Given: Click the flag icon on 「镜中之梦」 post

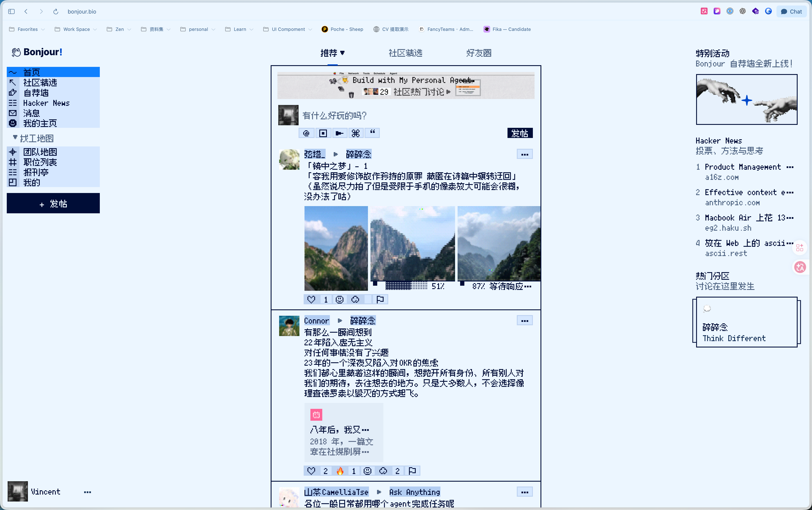Looking at the screenshot, I should tap(380, 299).
